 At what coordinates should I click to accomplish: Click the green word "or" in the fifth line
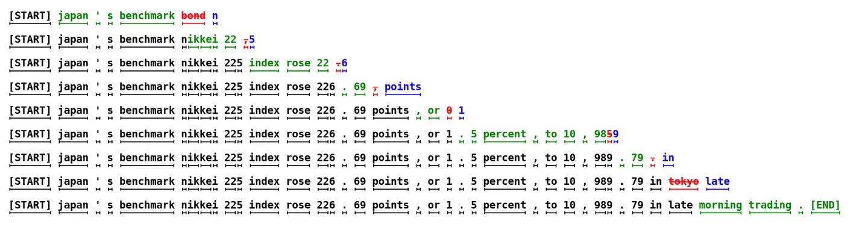click(x=434, y=111)
